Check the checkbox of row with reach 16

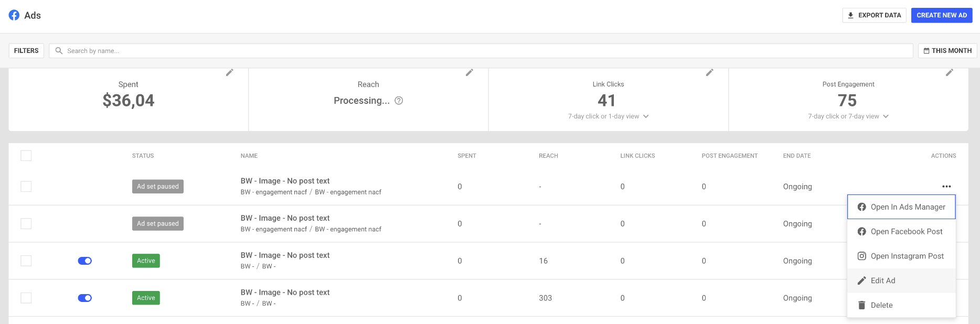point(26,261)
